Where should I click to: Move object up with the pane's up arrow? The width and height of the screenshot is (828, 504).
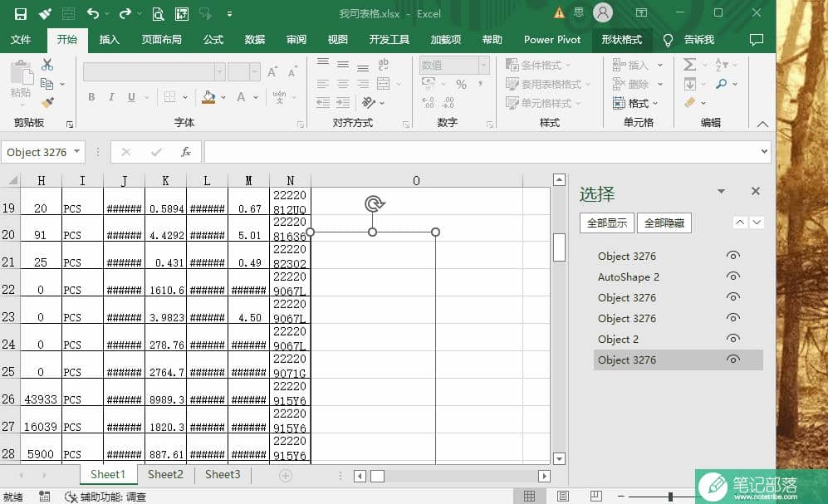pyautogui.click(x=740, y=223)
